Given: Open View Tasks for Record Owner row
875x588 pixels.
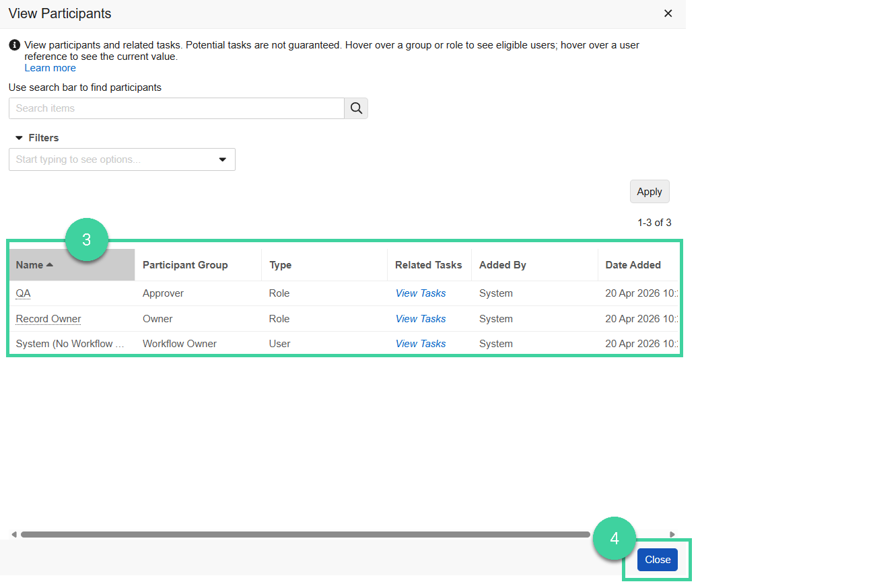Looking at the screenshot, I should tap(421, 319).
